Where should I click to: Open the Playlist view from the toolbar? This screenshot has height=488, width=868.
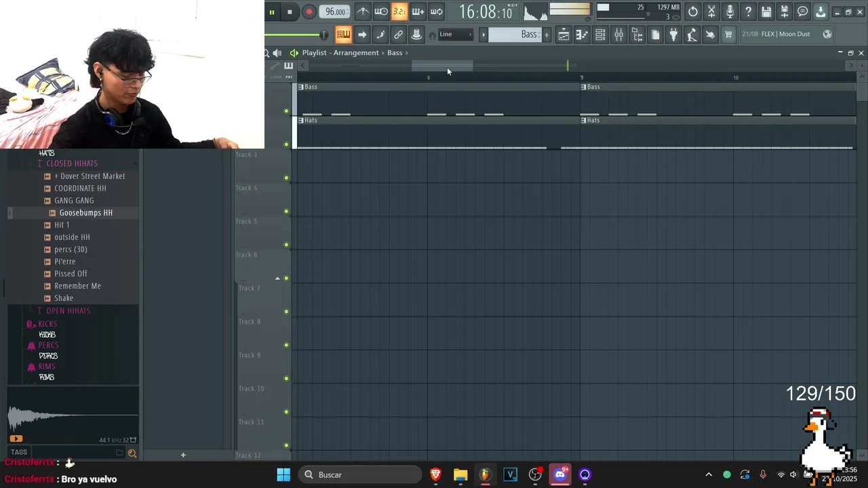564,35
